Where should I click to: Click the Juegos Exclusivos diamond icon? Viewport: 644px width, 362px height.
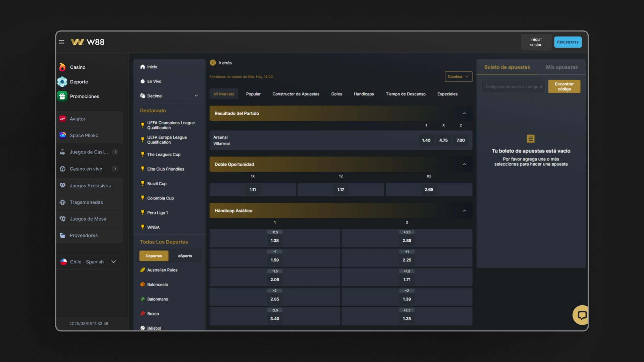click(62, 186)
